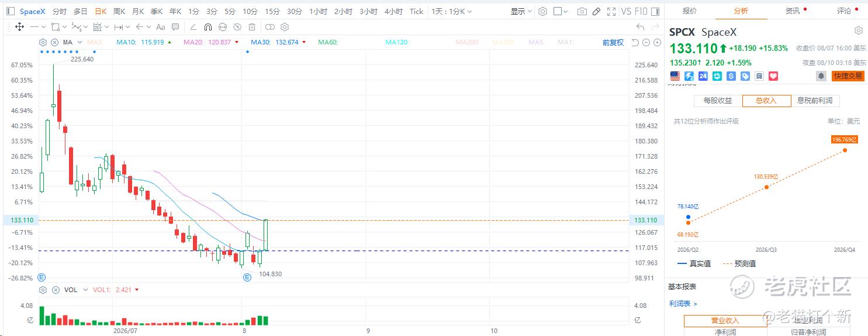Remove the MA indicator with X icon
Image resolution: width=868 pixels, height=336 pixels.
pyautogui.click(x=55, y=42)
